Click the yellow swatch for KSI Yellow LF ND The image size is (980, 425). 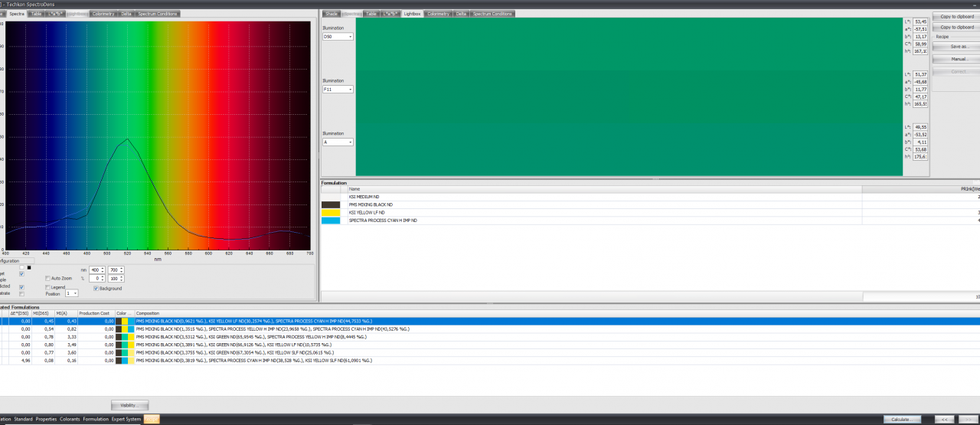pos(331,213)
